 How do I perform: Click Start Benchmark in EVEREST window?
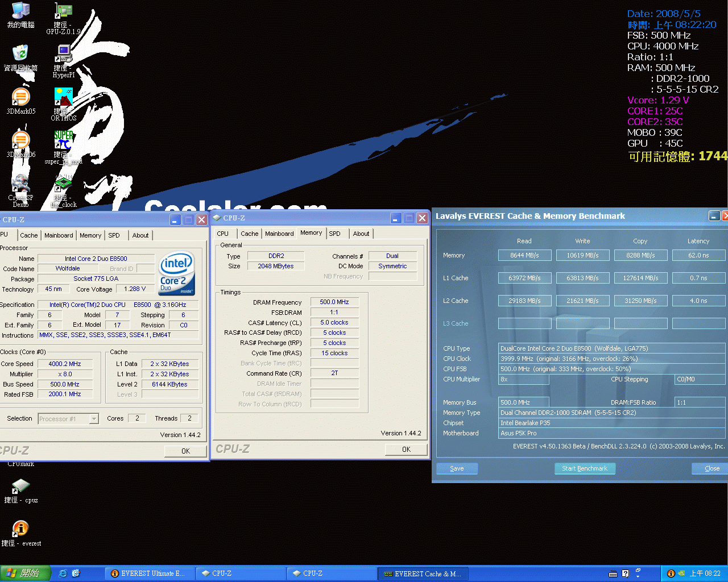pyautogui.click(x=585, y=469)
